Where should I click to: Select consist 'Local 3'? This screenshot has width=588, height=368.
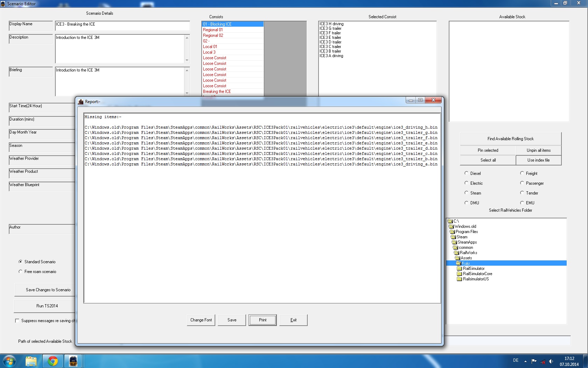click(233, 52)
